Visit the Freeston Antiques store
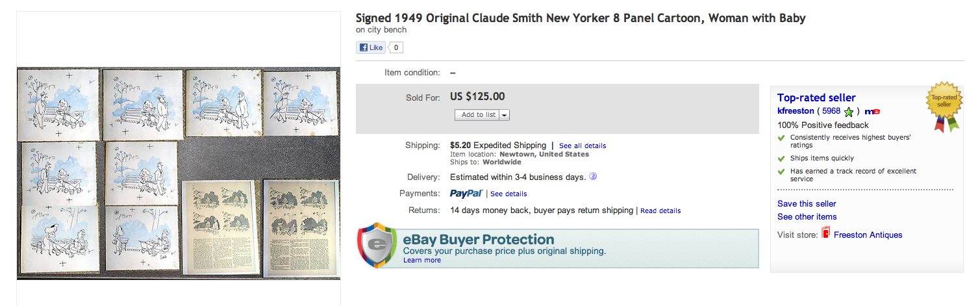Image resolution: width=980 pixels, height=306 pixels. click(868, 235)
